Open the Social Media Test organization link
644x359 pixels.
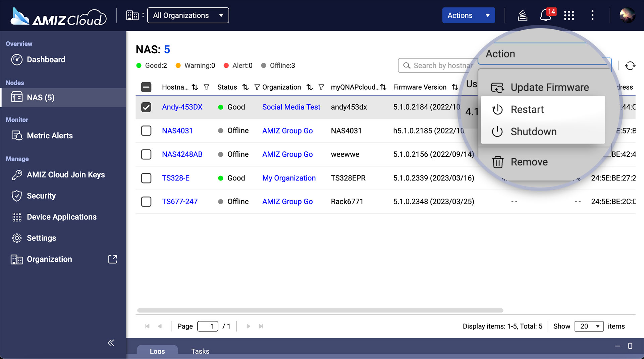coord(291,107)
